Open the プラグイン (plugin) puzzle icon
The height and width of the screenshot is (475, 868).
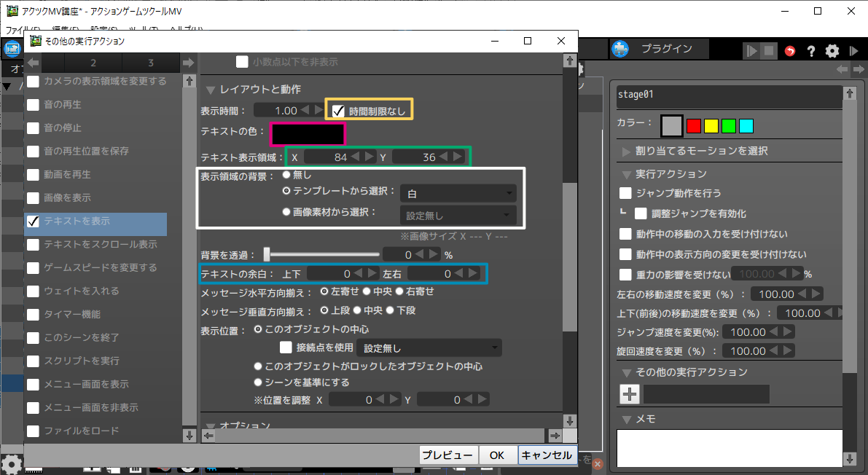click(x=620, y=50)
